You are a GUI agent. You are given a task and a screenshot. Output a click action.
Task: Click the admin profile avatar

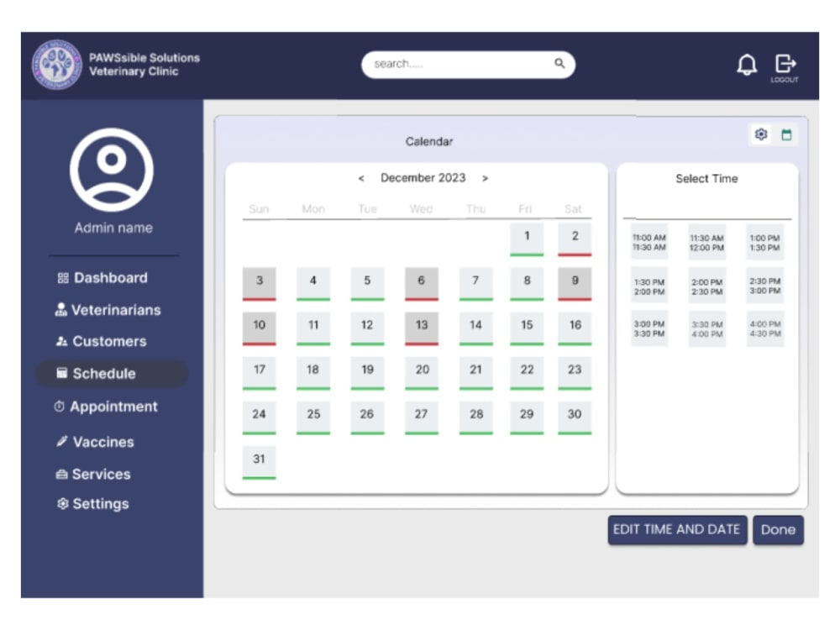click(x=112, y=170)
